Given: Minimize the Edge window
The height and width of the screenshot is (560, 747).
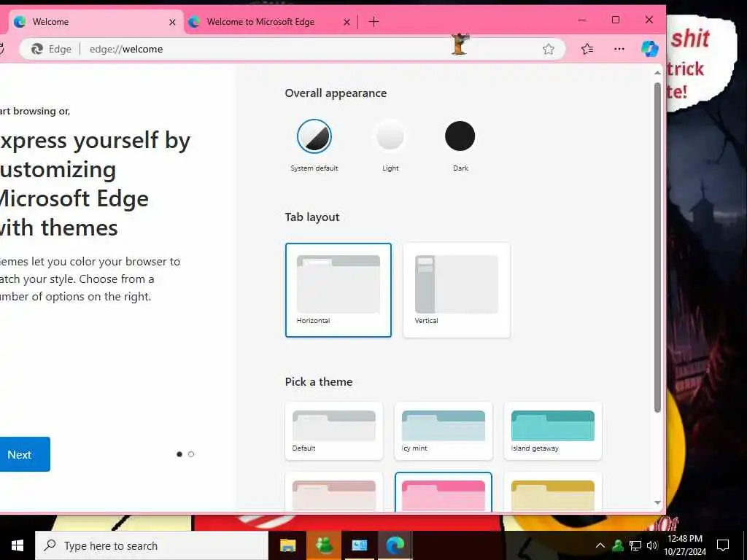Looking at the screenshot, I should pyautogui.click(x=581, y=20).
